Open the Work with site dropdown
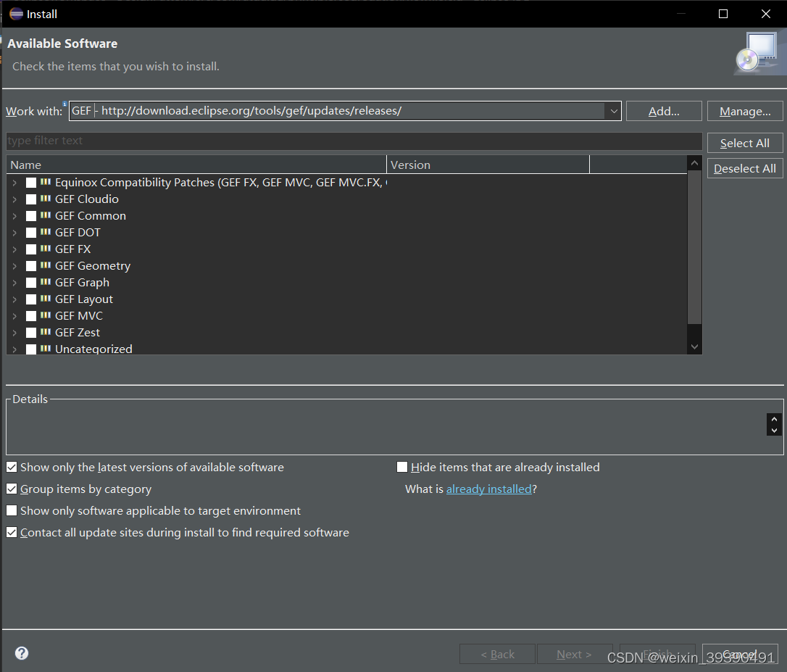 [x=613, y=111]
